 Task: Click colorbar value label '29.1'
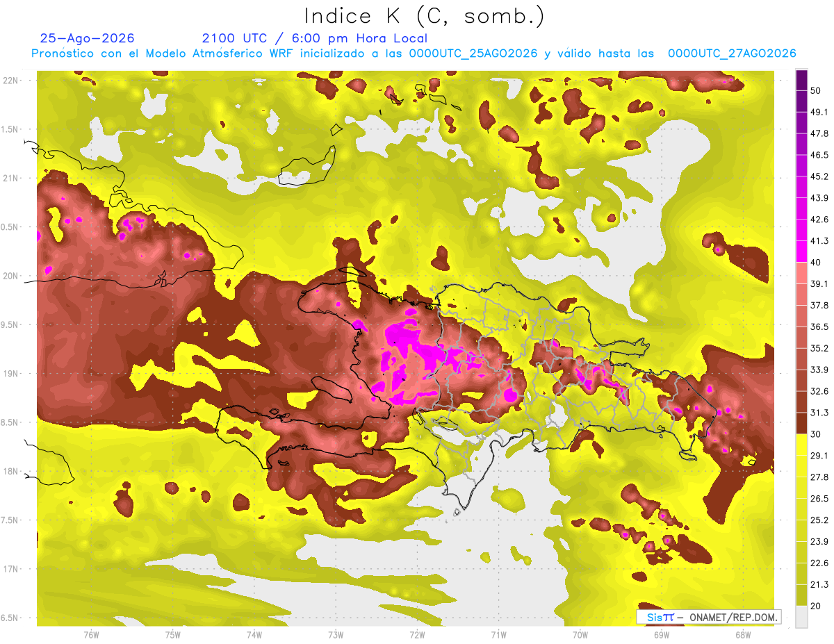pyautogui.click(x=819, y=456)
